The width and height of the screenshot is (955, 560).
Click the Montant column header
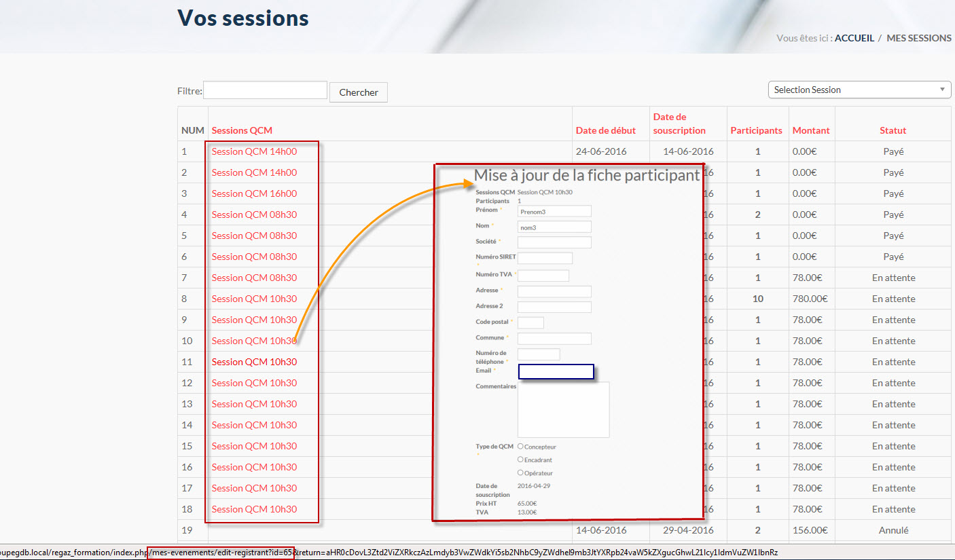(x=810, y=130)
